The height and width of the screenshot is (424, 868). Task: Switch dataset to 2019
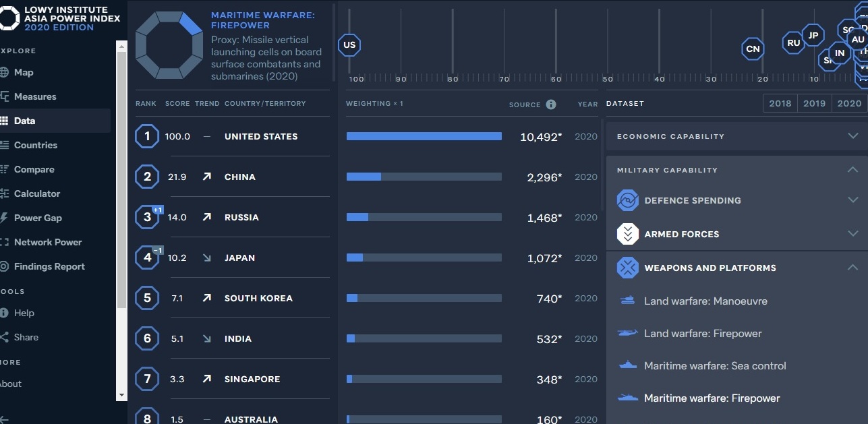814,103
